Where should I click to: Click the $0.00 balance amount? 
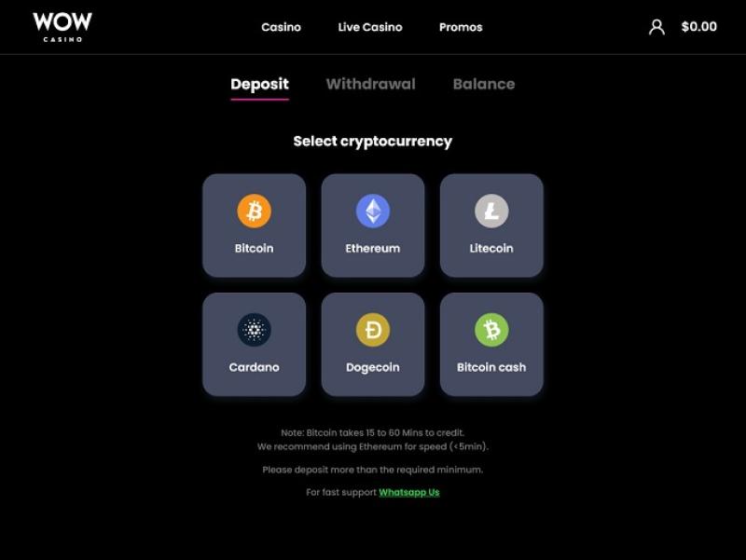698,27
